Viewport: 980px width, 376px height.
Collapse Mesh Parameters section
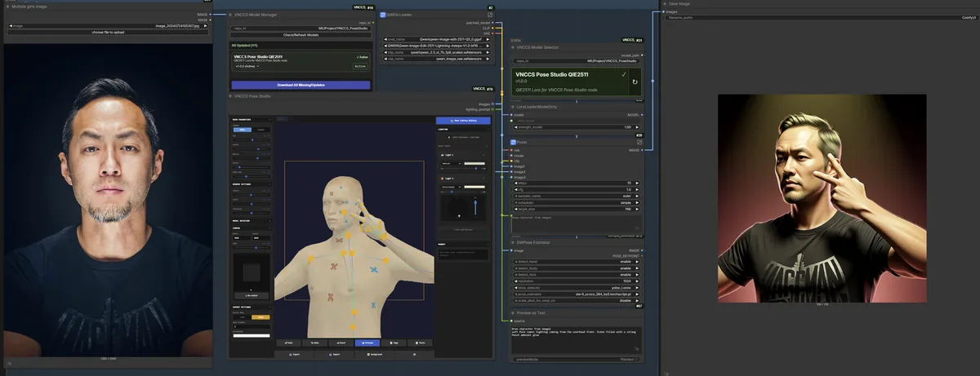pos(252,119)
